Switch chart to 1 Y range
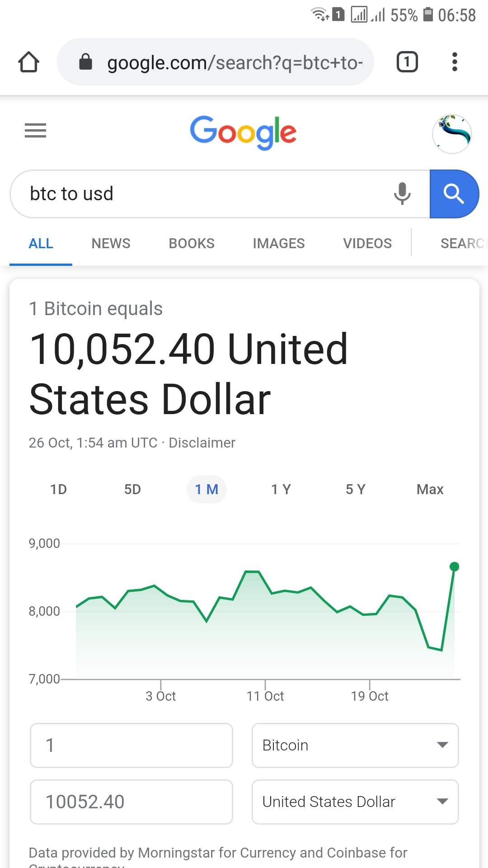Image resolution: width=488 pixels, height=868 pixels. click(x=281, y=489)
